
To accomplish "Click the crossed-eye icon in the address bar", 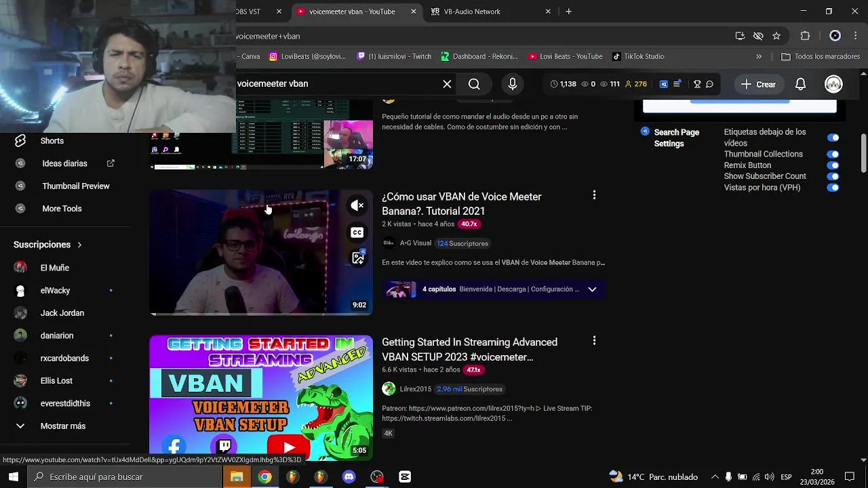I will coord(758,36).
